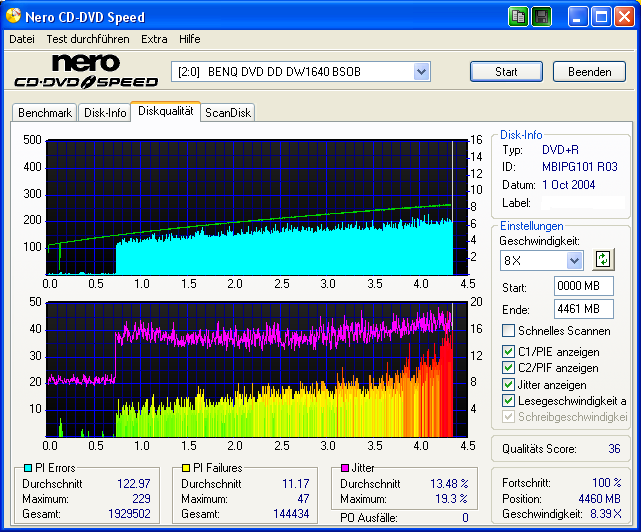Click the Beenden button
The image size is (641, 532).
point(589,72)
